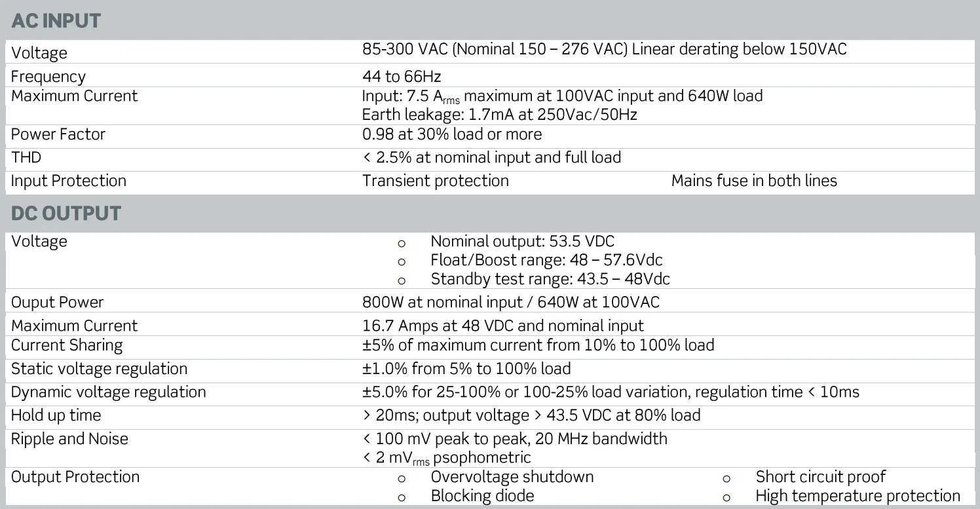Click the AC INPUT section header
The image size is (980, 509).
click(x=56, y=21)
